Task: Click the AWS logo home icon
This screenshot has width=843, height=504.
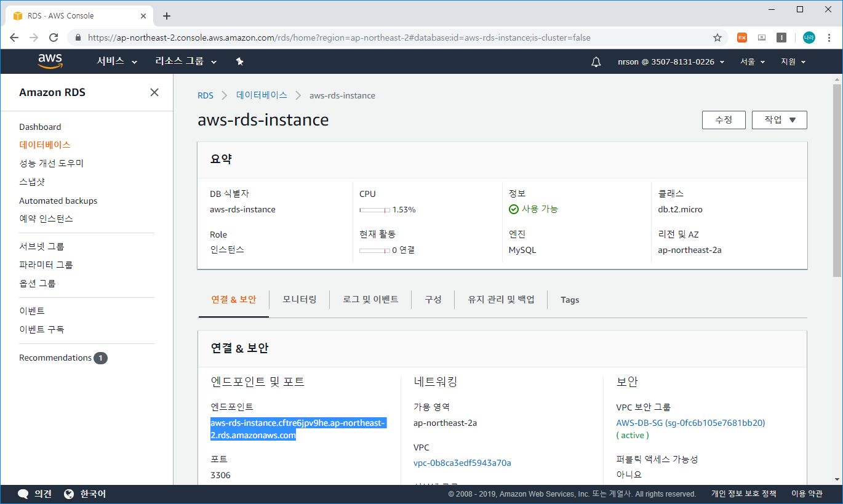Action: (50, 61)
